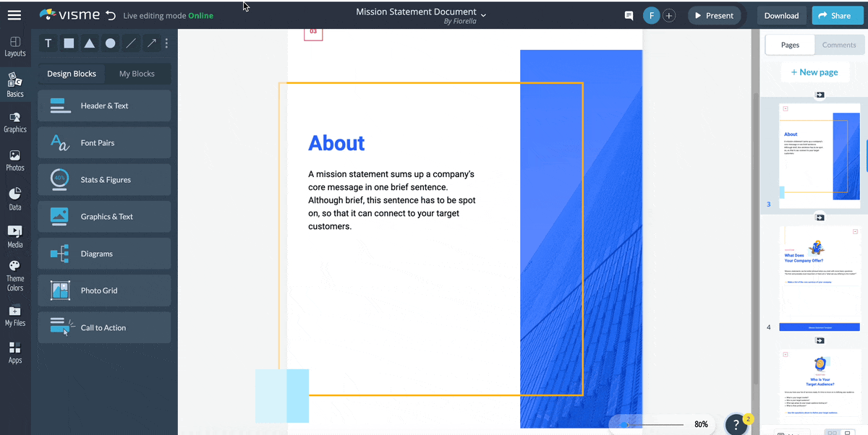The image size is (868, 435).
Task: Select the arrow drawing tool
Action: 151,43
